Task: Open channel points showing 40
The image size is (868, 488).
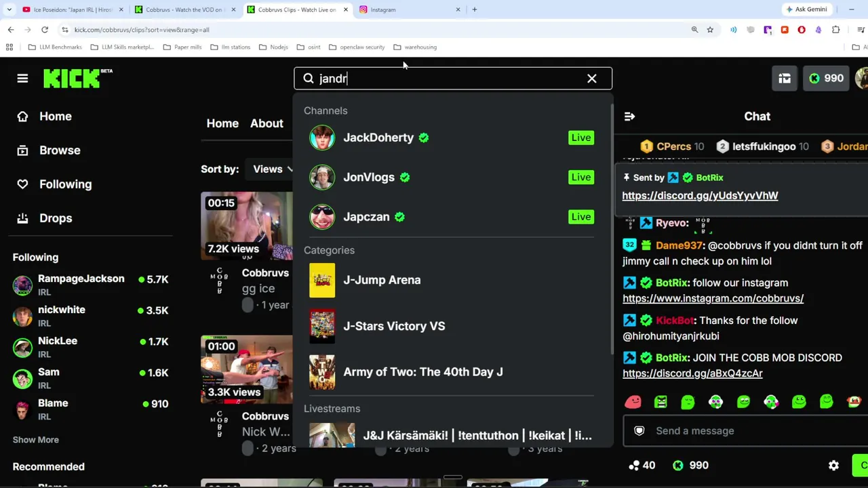Action: (642, 466)
